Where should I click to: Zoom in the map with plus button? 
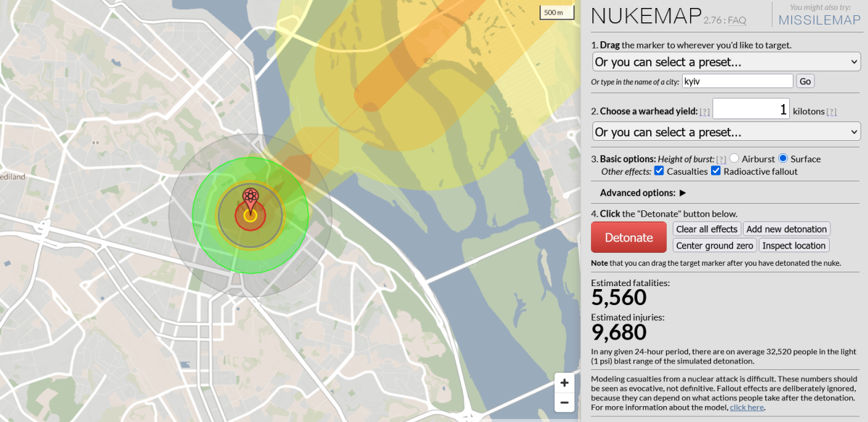564,383
